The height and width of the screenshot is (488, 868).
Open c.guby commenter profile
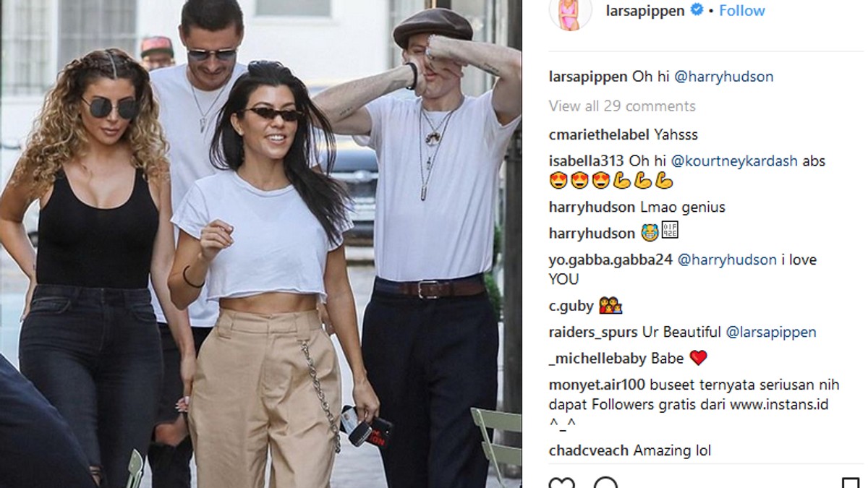(x=571, y=307)
